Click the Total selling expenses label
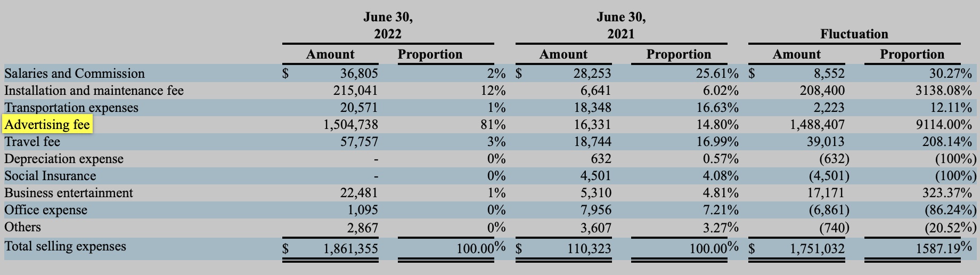This screenshot has height=275, width=980. click(65, 246)
